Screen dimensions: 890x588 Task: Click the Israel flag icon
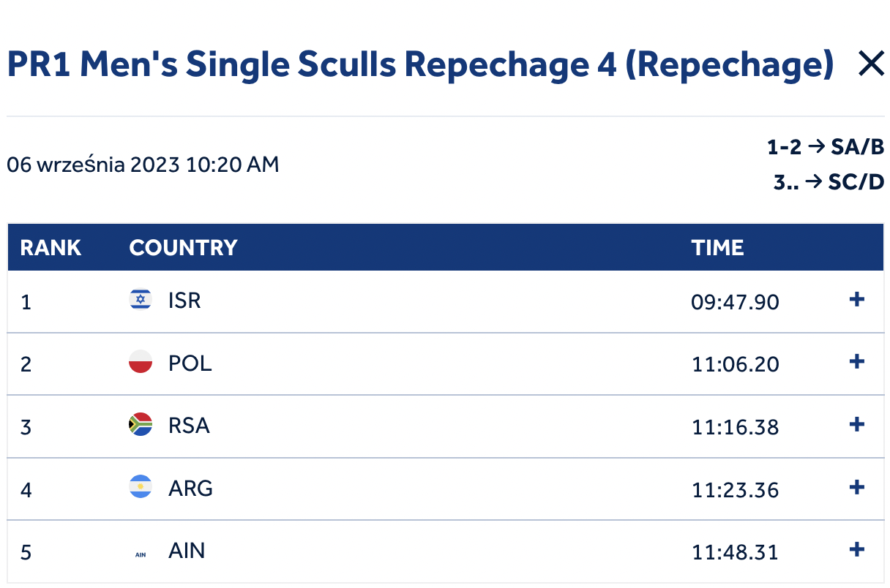[141, 300]
